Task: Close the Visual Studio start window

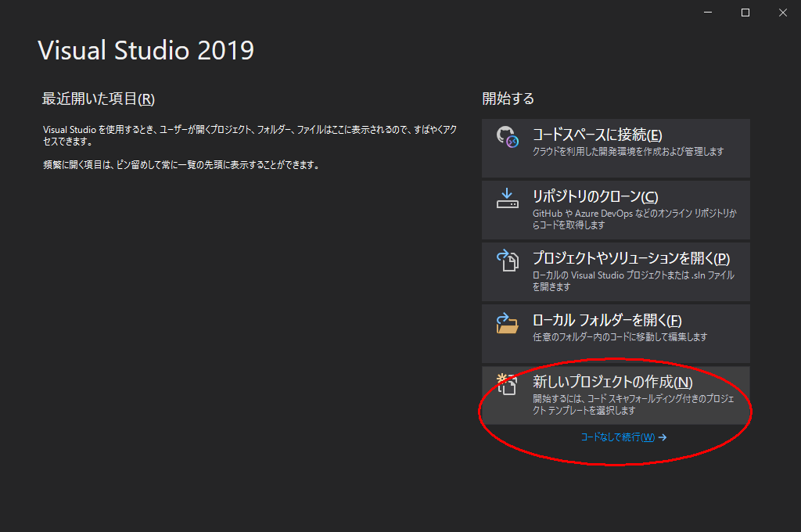Action: (x=782, y=13)
